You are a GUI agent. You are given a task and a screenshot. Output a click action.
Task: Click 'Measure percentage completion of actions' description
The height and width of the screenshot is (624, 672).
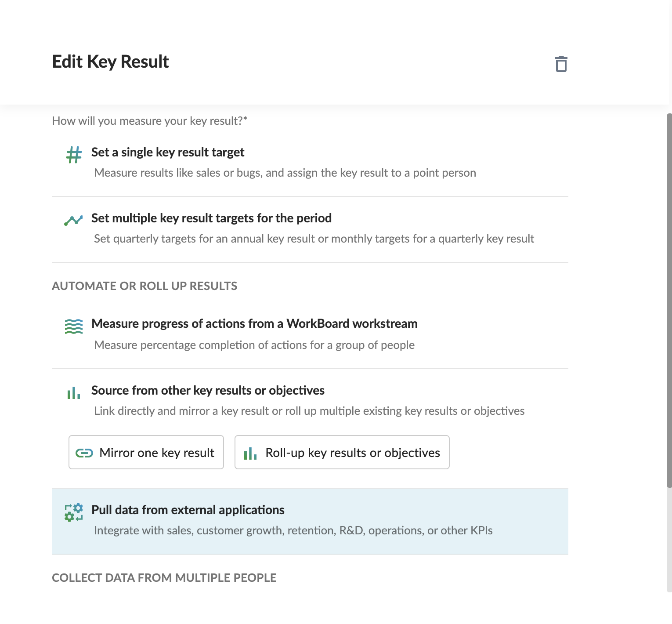tap(254, 345)
